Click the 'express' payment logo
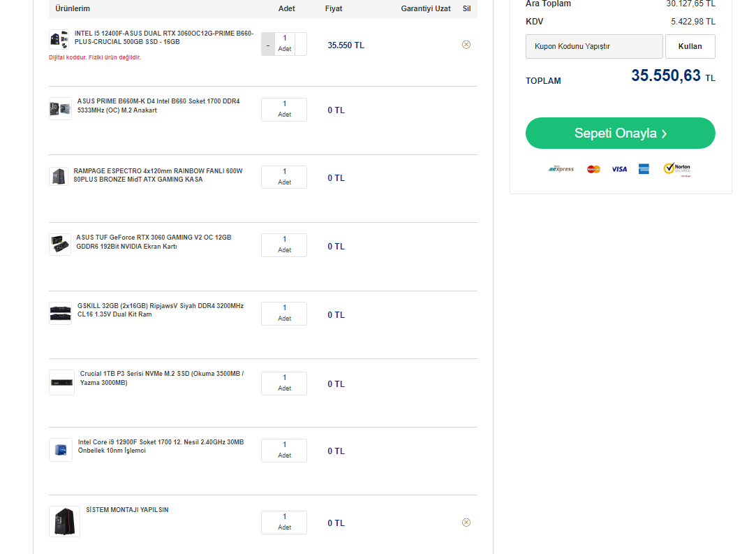Viewport: 756px width, 554px height. click(561, 169)
